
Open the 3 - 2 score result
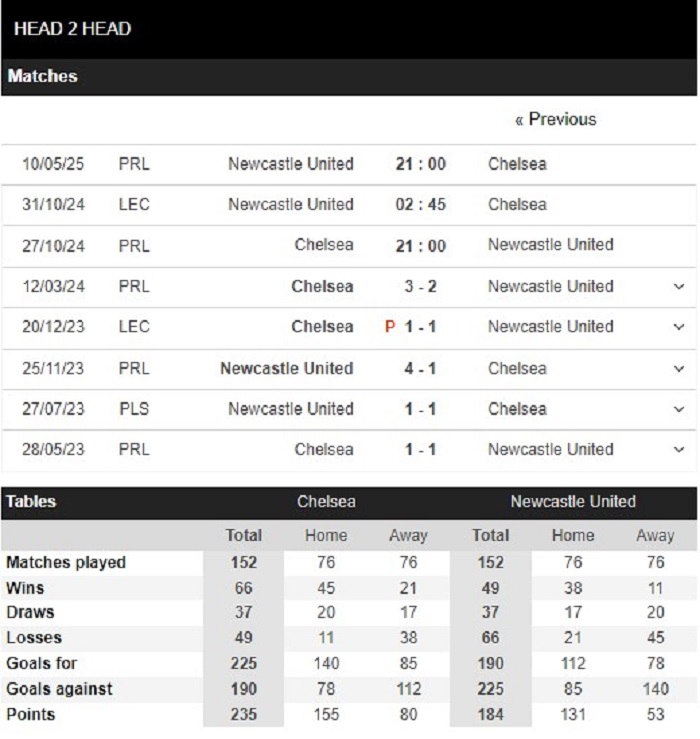tap(420, 286)
